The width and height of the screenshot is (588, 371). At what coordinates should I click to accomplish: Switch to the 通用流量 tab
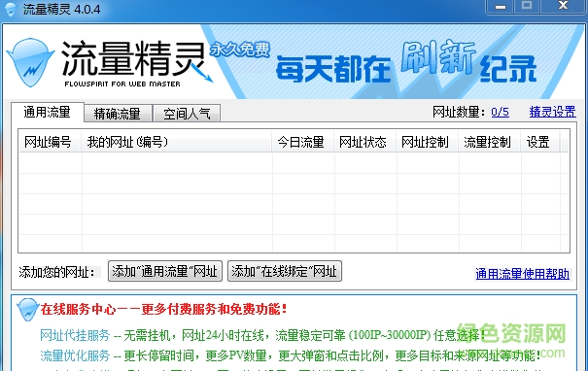click(48, 112)
